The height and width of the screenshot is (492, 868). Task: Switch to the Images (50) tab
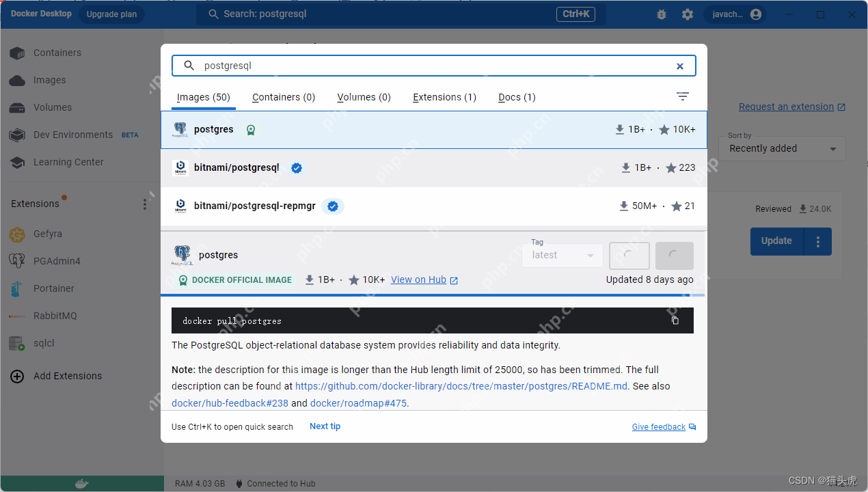(x=204, y=97)
